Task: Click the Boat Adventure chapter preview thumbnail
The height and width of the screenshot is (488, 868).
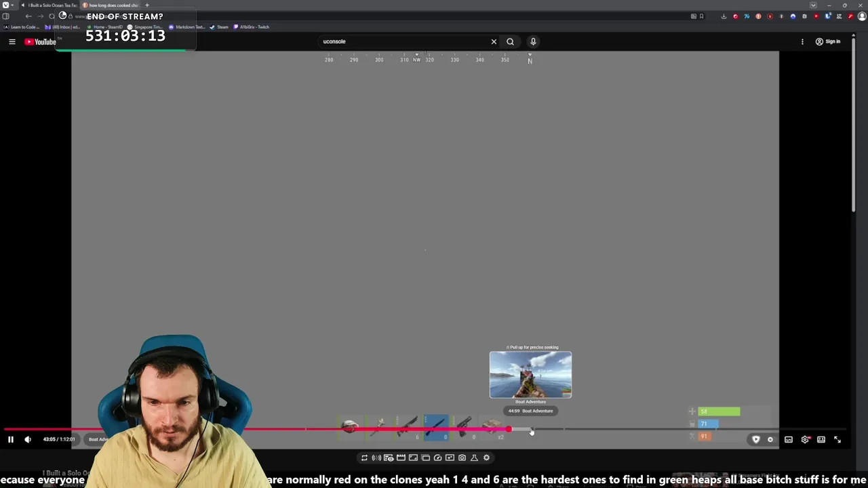Action: coord(530,375)
